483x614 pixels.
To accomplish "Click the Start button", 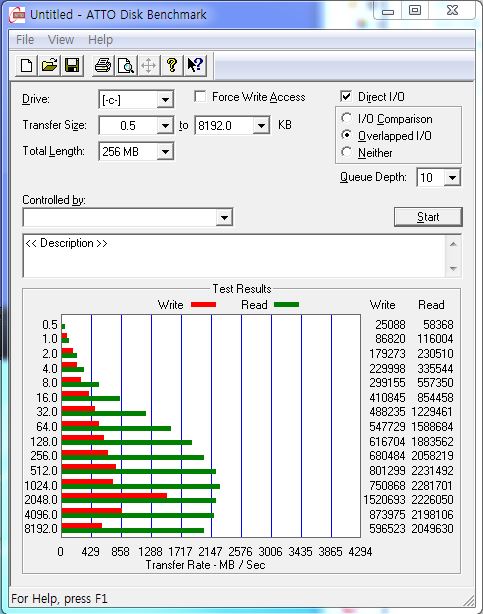I will click(428, 217).
